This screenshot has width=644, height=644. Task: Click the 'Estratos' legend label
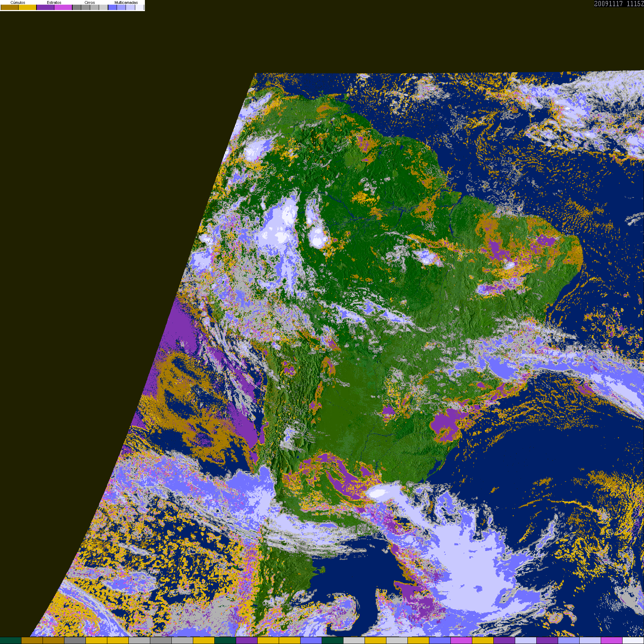coord(54,3)
